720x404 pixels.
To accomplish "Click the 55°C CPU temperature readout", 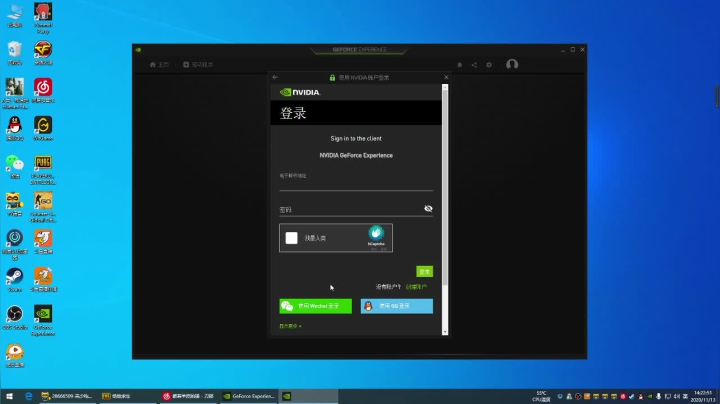I will [x=541, y=396].
